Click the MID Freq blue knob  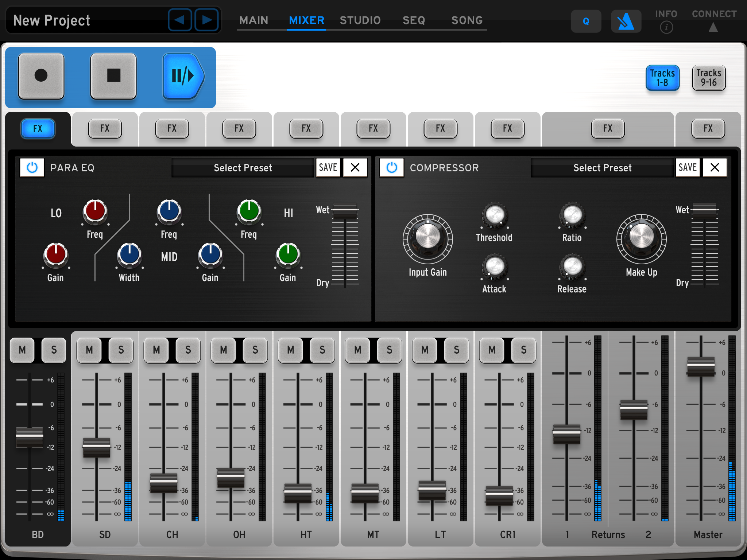tap(169, 211)
